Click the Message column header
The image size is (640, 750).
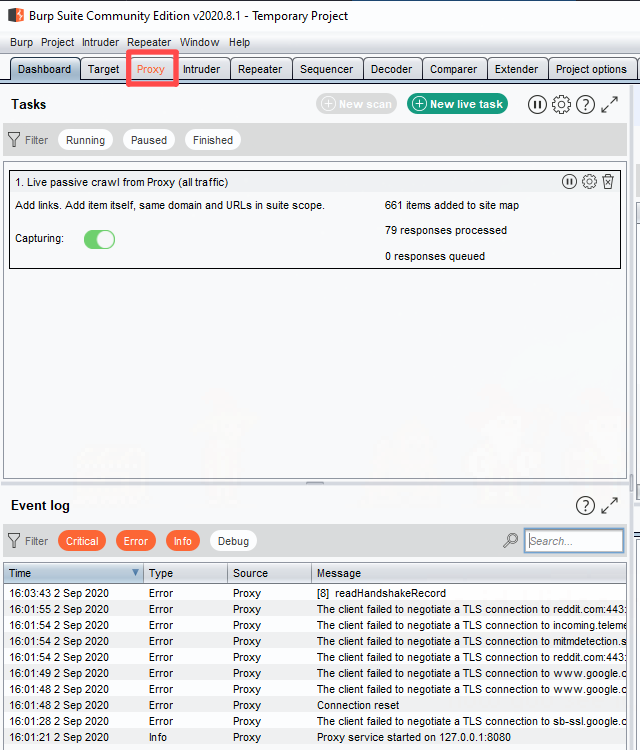(x=469, y=573)
